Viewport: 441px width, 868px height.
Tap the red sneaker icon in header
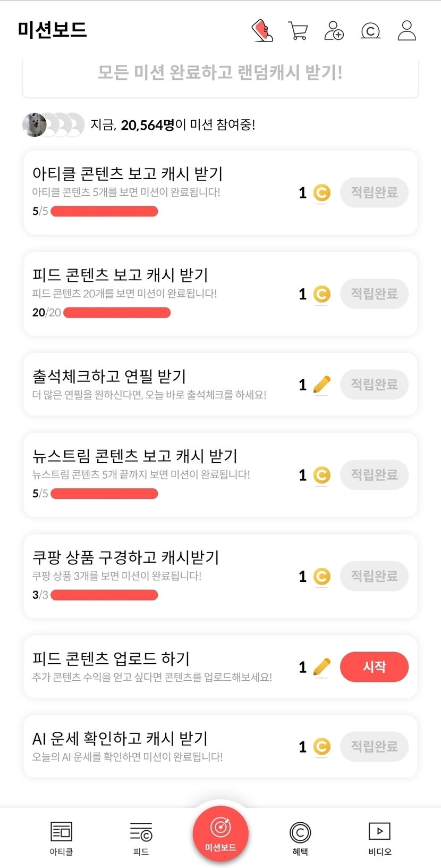coord(262,31)
